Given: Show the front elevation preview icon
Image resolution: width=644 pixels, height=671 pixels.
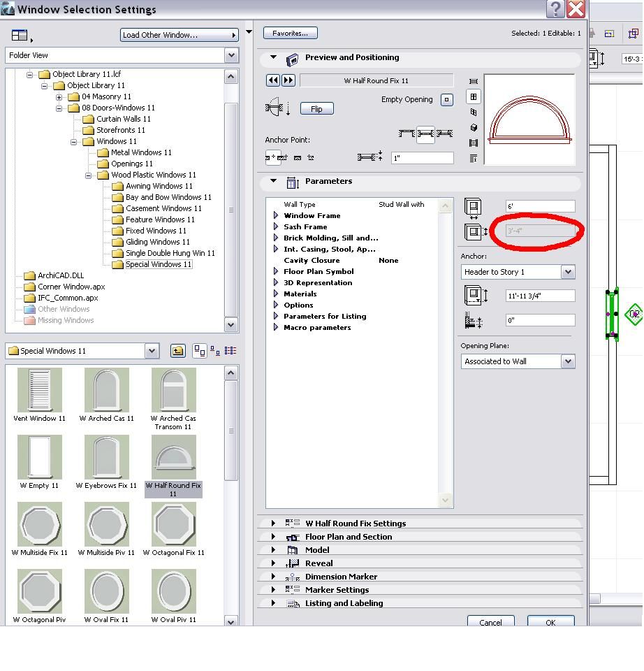Looking at the screenshot, I should point(474,96).
